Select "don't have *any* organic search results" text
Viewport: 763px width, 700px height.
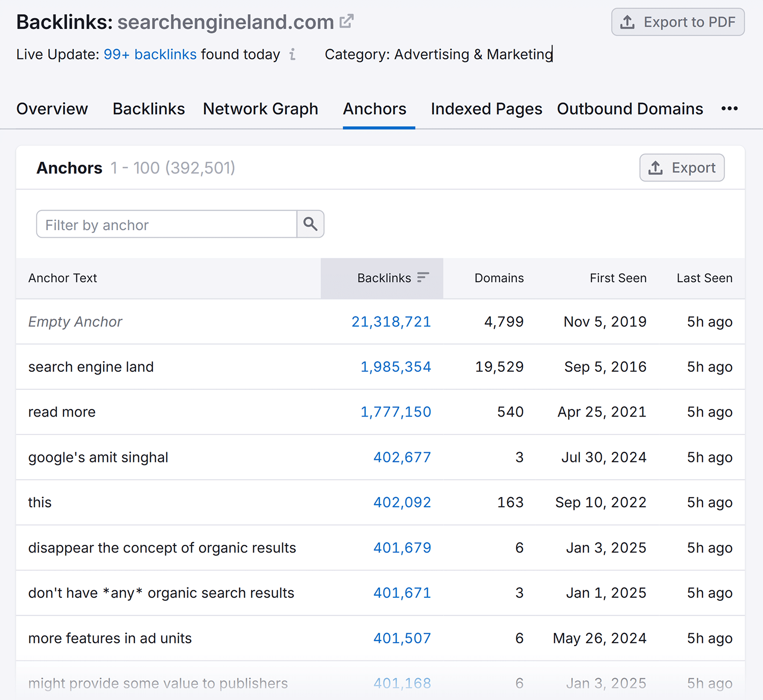[161, 593]
